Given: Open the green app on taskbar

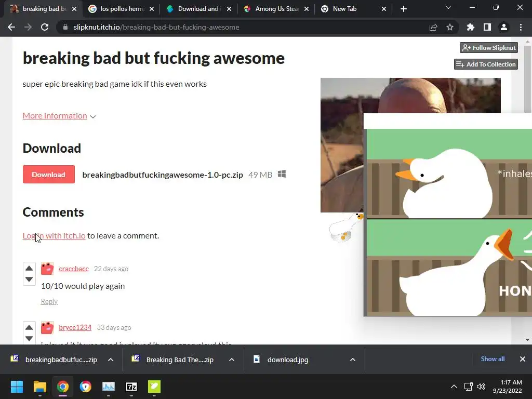Looking at the screenshot, I should 154,387.
